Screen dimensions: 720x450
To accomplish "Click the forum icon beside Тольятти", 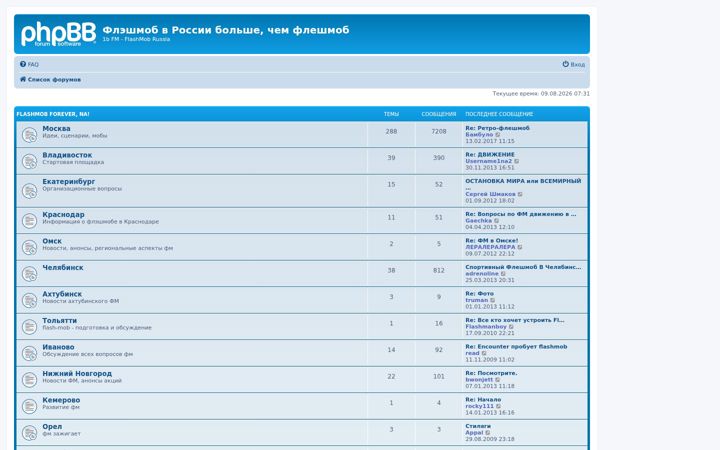I will pyautogui.click(x=29, y=327).
